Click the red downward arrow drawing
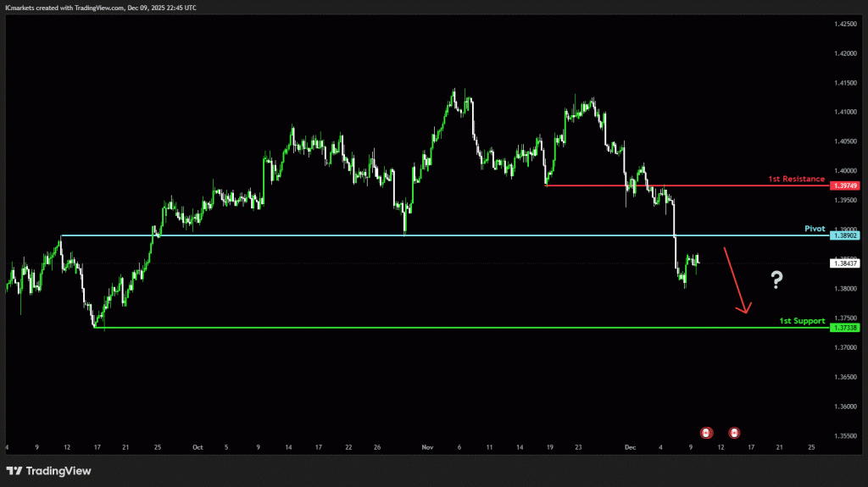This screenshot has height=487, width=868. pos(735,280)
